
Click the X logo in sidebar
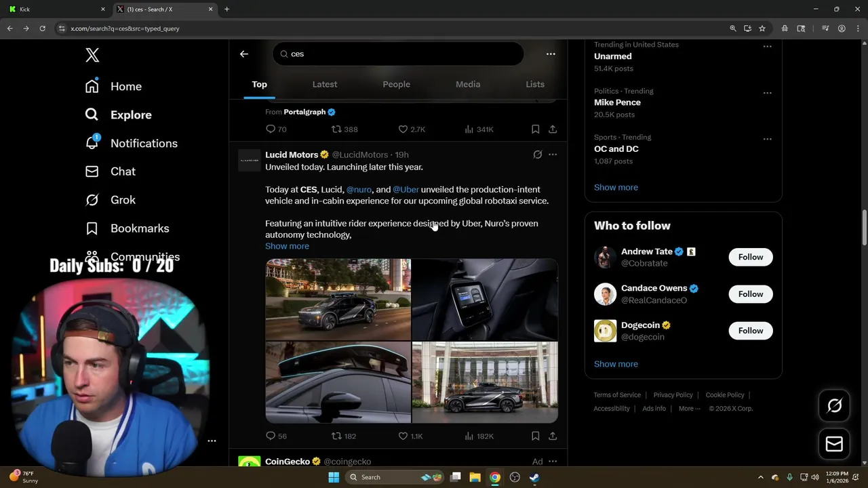point(92,55)
